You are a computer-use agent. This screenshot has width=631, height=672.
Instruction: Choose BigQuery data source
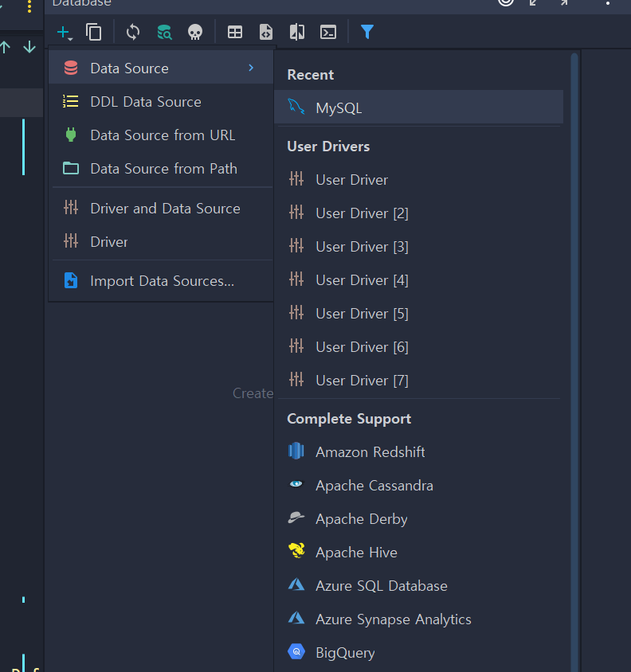pos(418,652)
